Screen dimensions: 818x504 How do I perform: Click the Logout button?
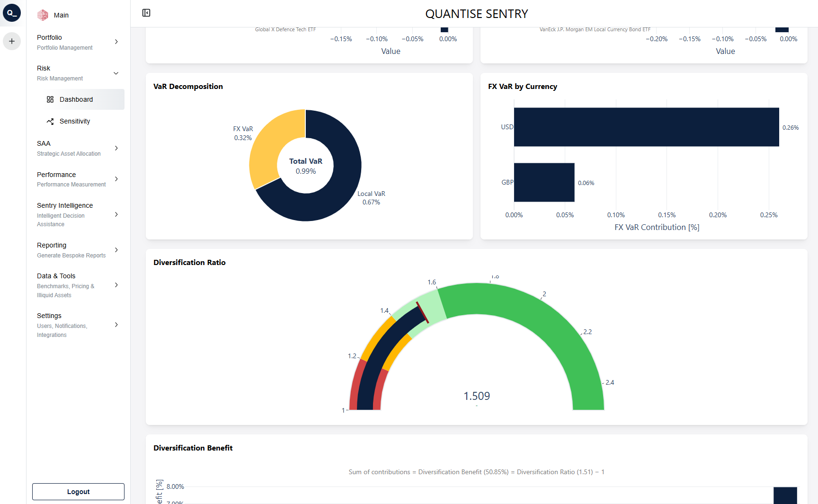pos(78,491)
